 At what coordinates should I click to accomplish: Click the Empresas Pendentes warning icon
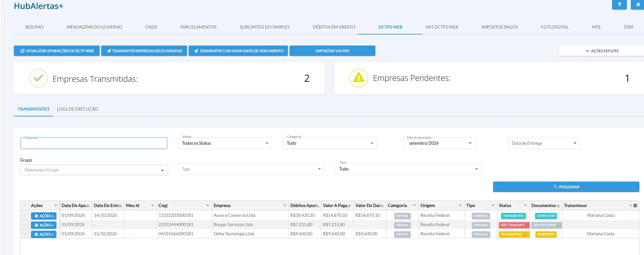click(x=359, y=78)
